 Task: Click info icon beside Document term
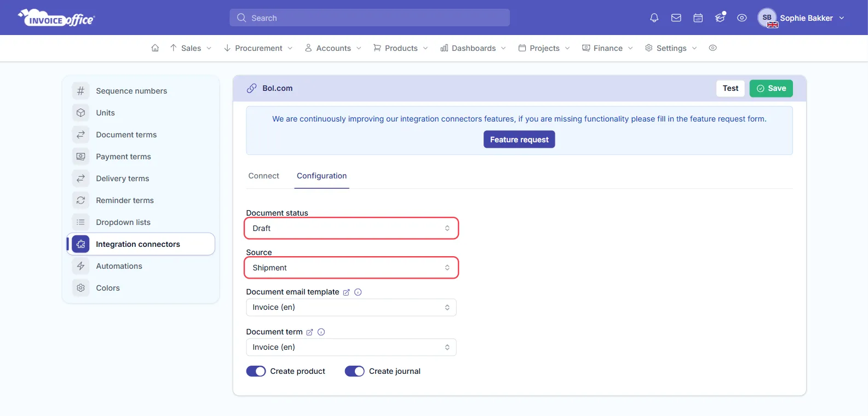click(321, 332)
